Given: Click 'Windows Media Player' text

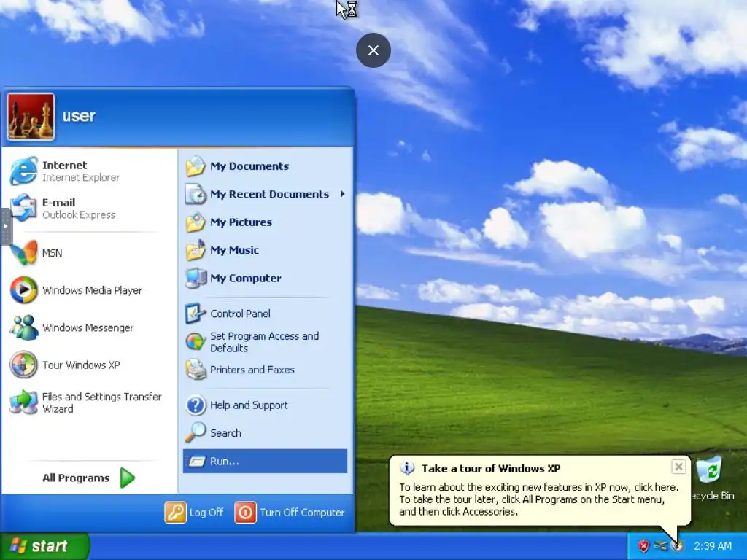Looking at the screenshot, I should coord(92,290).
